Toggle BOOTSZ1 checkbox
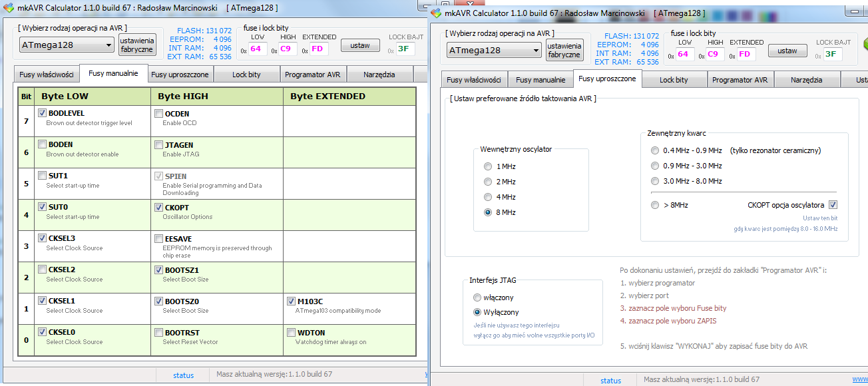The height and width of the screenshot is (386, 868). (158, 270)
